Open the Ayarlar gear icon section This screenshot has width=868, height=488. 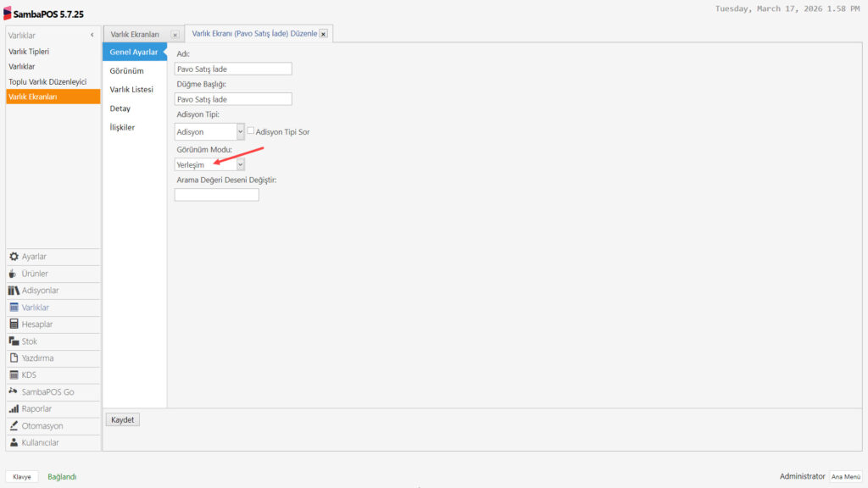(x=14, y=257)
